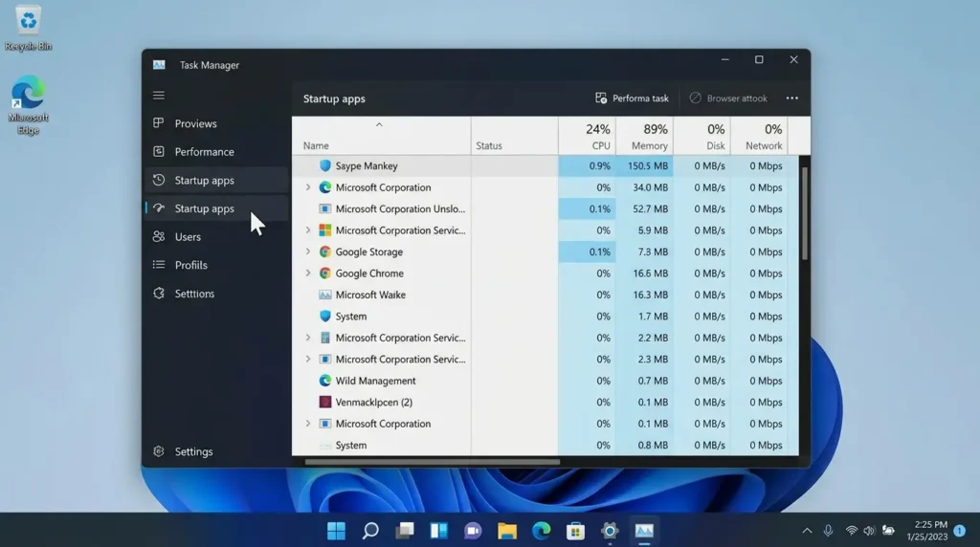
Task: Open the three-dot more options menu
Action: point(791,98)
